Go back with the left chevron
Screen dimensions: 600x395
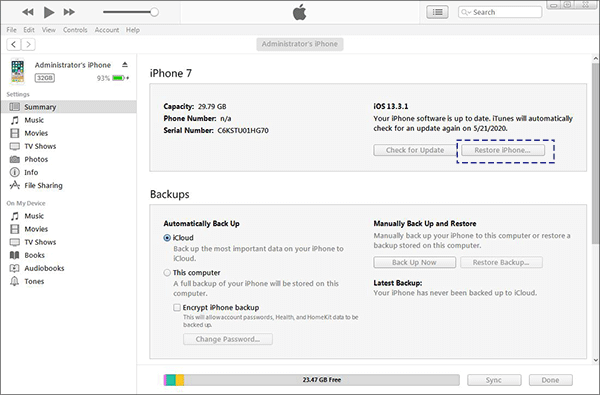click(x=14, y=44)
